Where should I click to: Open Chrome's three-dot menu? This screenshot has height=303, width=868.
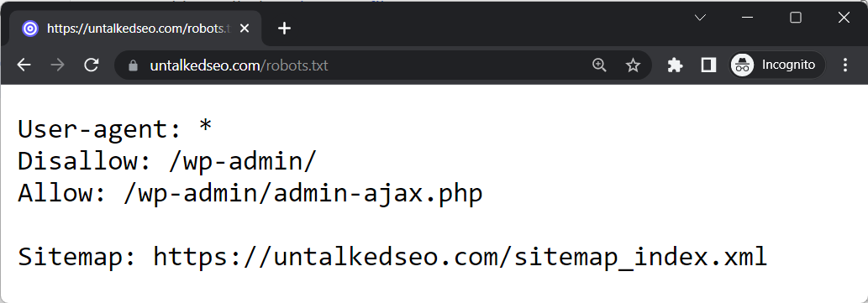[844, 65]
